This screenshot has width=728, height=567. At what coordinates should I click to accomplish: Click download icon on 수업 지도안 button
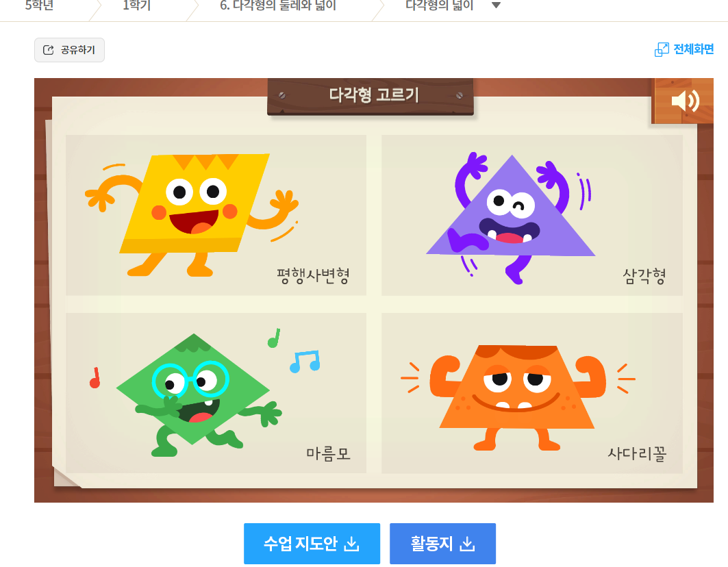(x=351, y=544)
